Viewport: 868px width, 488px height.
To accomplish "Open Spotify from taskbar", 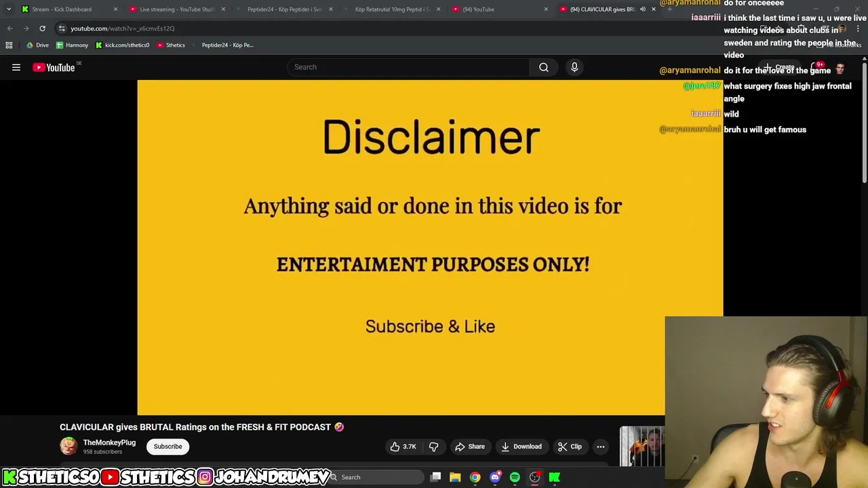I will pyautogui.click(x=515, y=477).
